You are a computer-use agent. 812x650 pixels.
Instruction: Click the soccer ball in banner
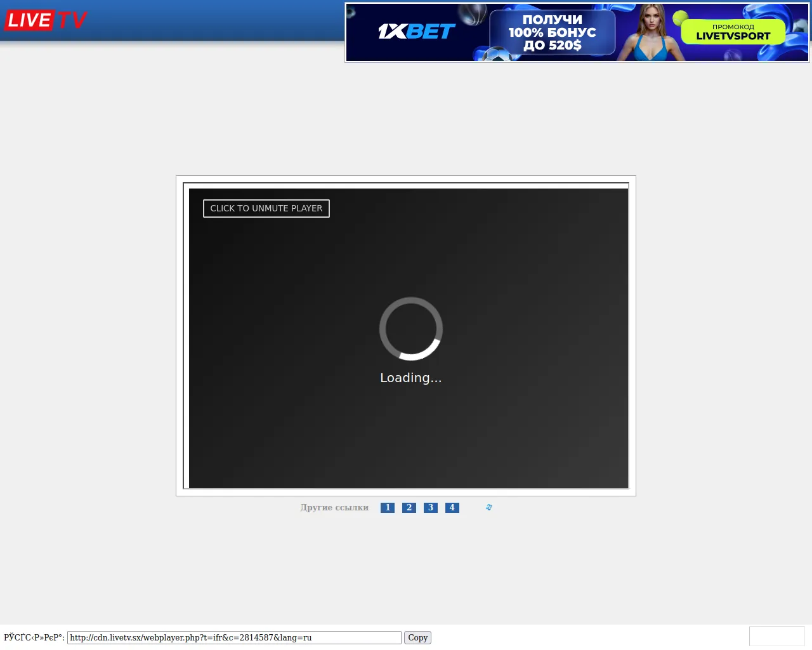[x=498, y=55]
